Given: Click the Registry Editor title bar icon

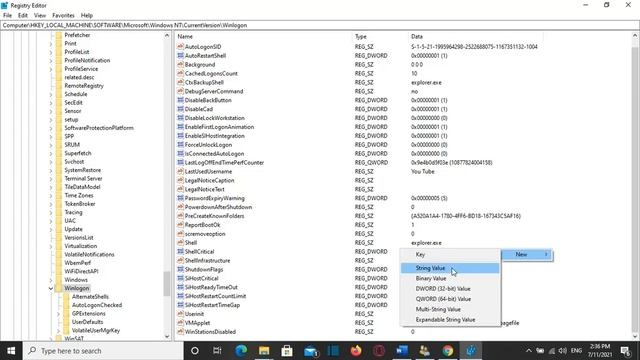Looking at the screenshot, I should 4,5.
